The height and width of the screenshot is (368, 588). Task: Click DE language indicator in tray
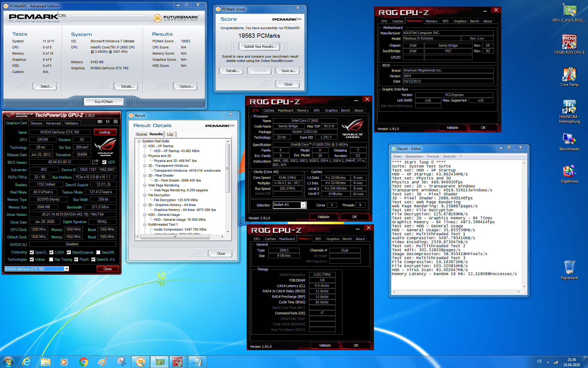539,361
